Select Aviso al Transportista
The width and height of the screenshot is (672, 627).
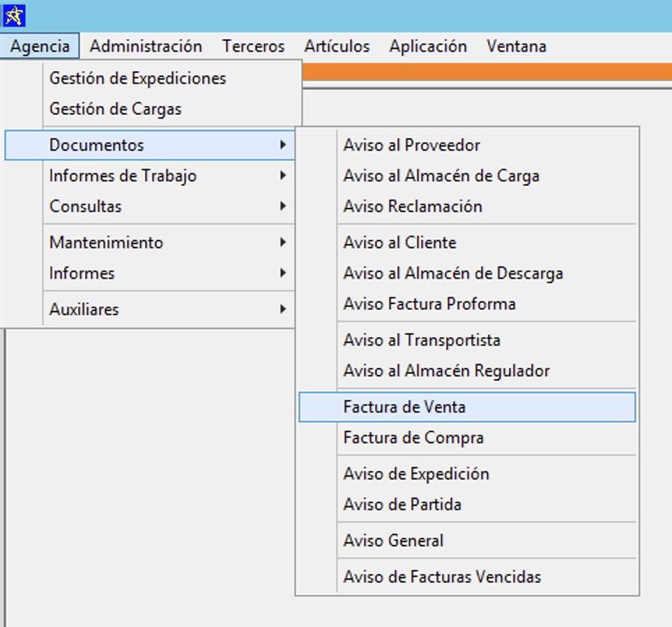[x=422, y=340]
